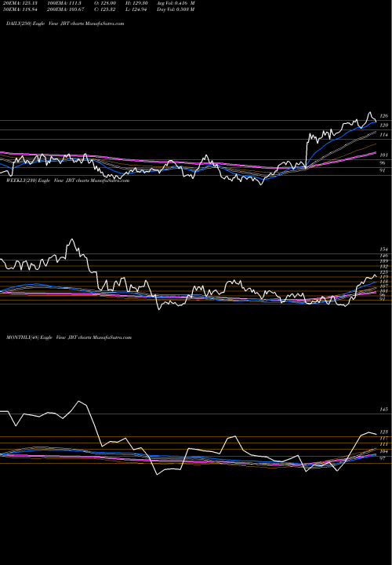Click the 'Avg Vol' reading
Image resolution: width=392 pixels, height=565 pixels.
tap(176, 3)
